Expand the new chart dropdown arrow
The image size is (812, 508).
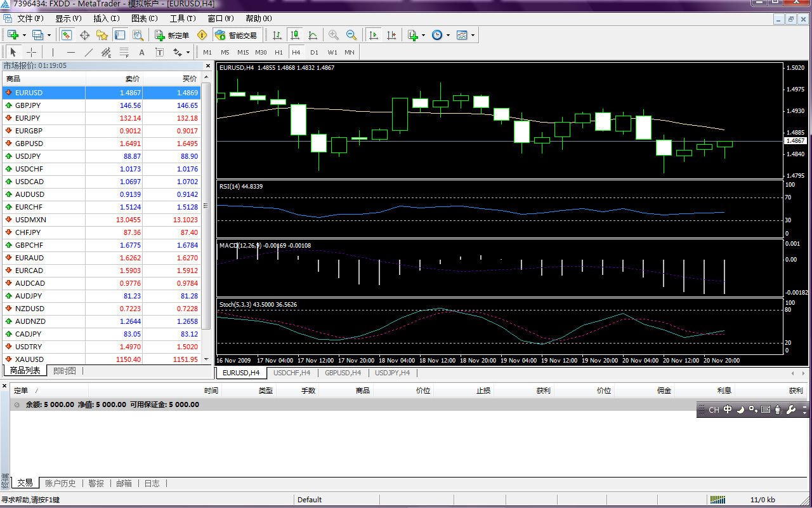click(25, 36)
